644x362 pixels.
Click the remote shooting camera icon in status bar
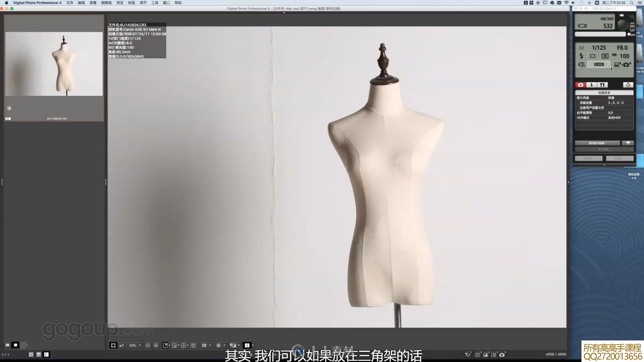tap(502, 355)
